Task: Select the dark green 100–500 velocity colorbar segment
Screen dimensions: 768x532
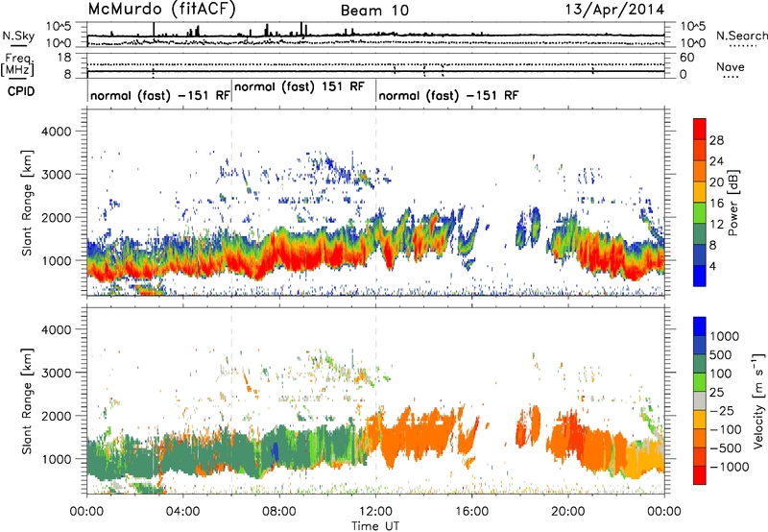Action: click(700, 364)
